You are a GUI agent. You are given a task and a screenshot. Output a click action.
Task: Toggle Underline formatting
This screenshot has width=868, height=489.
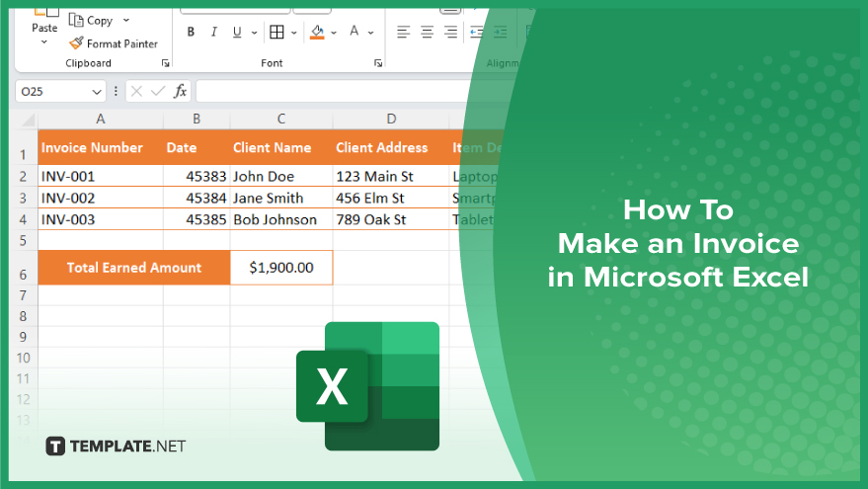click(237, 33)
